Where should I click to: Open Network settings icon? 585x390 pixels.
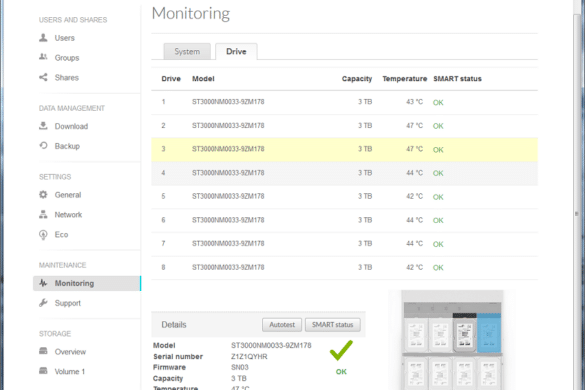point(43,214)
